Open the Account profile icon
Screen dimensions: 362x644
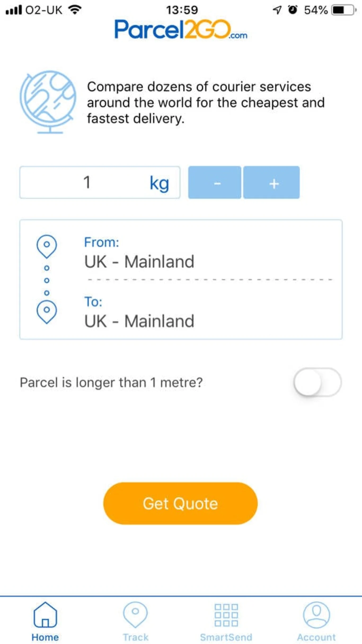[316, 615]
